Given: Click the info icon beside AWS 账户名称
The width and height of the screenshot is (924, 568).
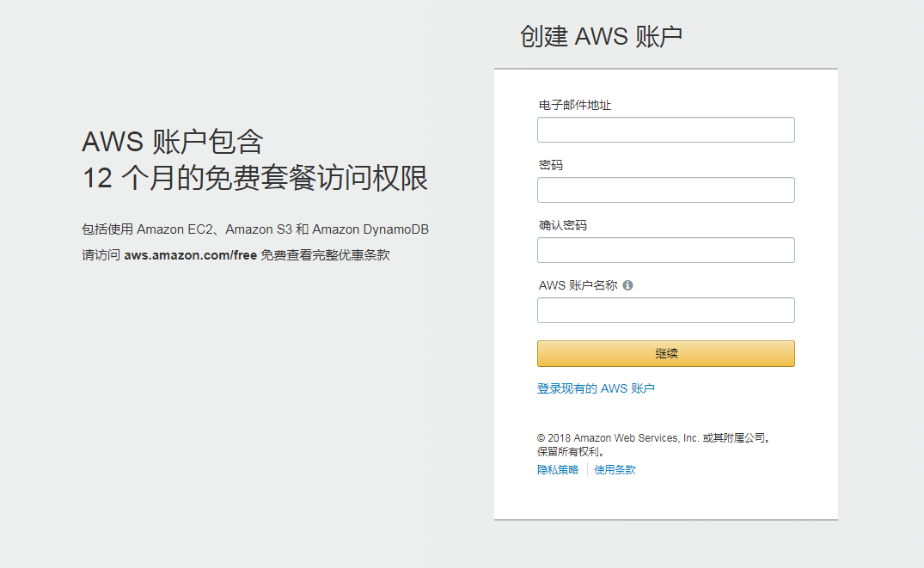Looking at the screenshot, I should [627, 285].
